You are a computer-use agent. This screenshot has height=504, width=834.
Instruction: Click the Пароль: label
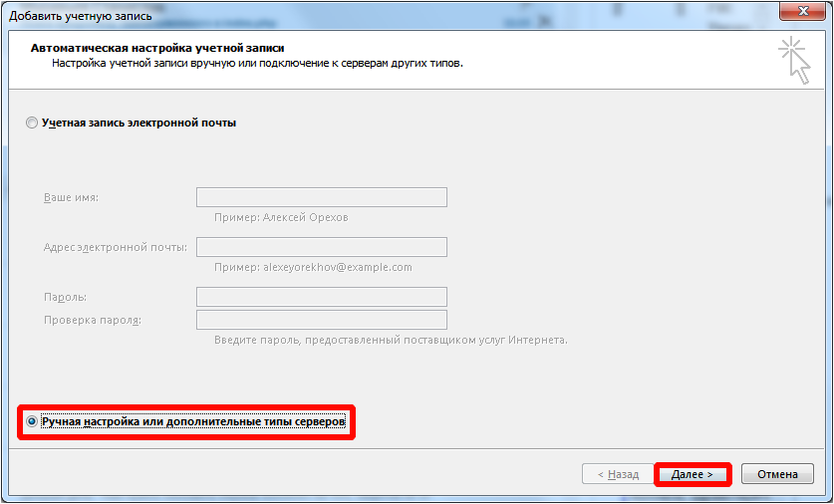[65, 297]
